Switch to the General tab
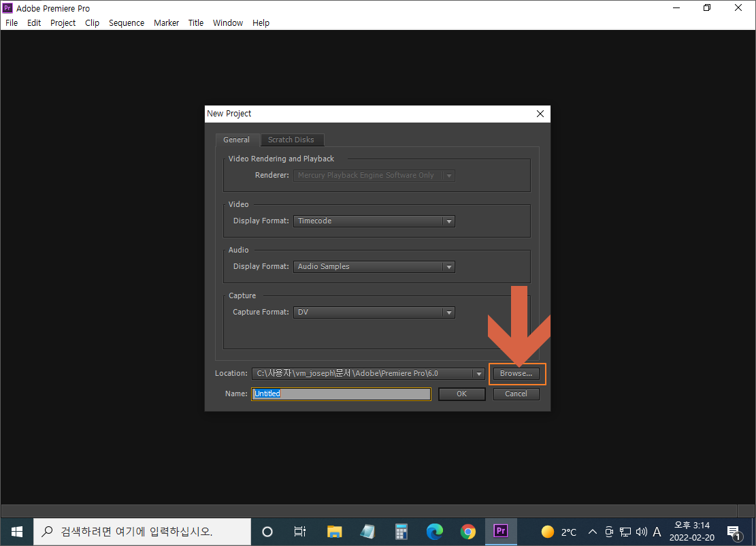756x546 pixels. pos(237,140)
